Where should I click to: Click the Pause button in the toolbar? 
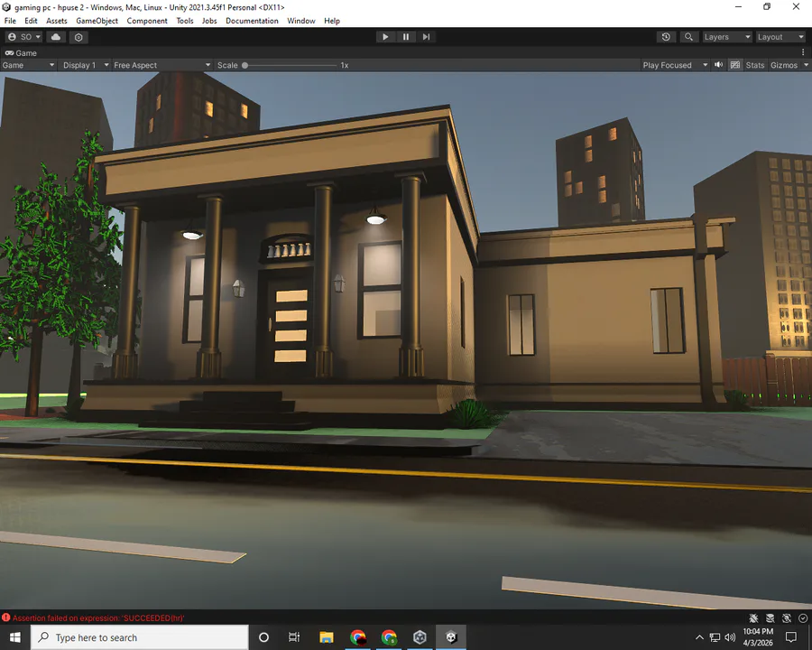click(406, 37)
